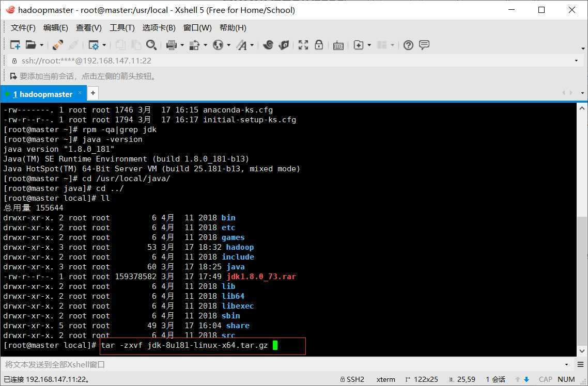This screenshot has width=588, height=386.
Task: Toggle full screen mode icon
Action: (303, 45)
